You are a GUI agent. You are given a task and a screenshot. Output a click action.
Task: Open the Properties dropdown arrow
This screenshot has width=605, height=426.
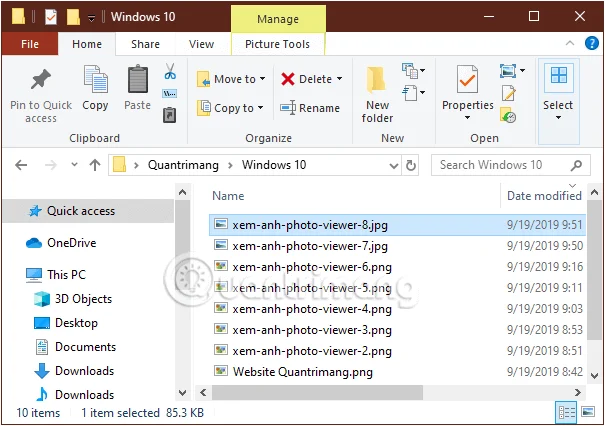(467, 117)
